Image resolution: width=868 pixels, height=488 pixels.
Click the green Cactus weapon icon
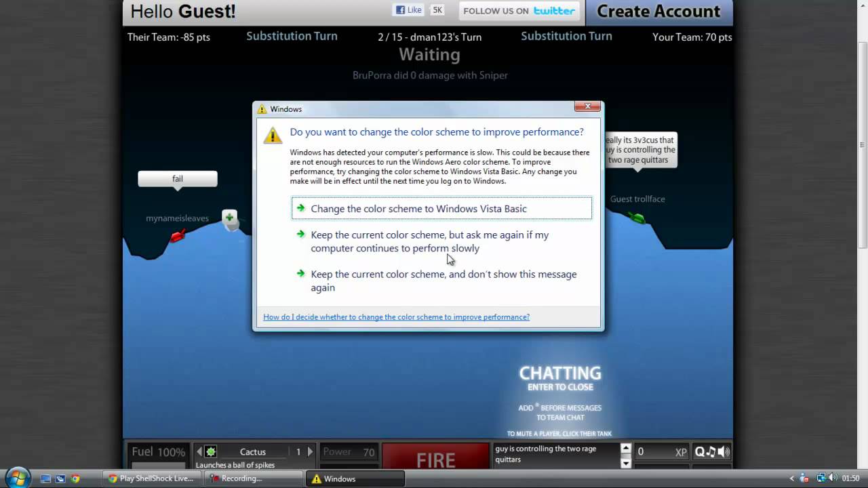[x=211, y=451]
